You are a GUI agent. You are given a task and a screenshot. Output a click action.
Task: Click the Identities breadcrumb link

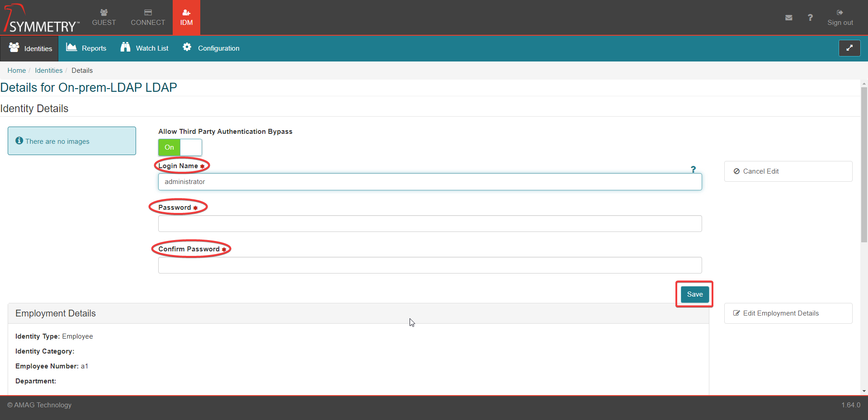(48, 71)
